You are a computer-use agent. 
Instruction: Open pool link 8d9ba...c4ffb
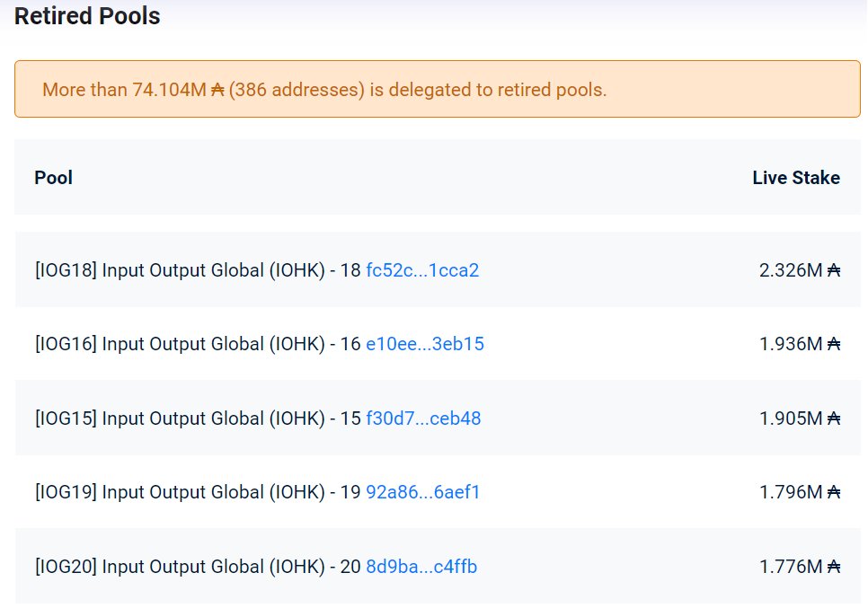[421, 567]
